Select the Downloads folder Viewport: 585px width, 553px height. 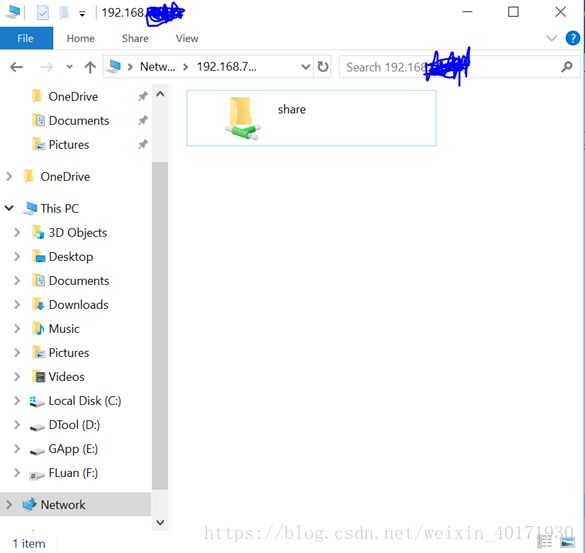[78, 304]
